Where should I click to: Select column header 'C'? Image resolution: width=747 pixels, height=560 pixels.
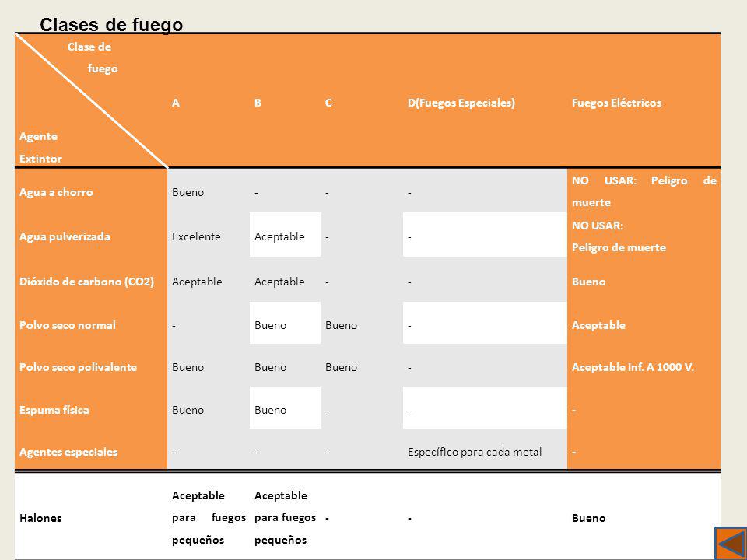coord(328,103)
